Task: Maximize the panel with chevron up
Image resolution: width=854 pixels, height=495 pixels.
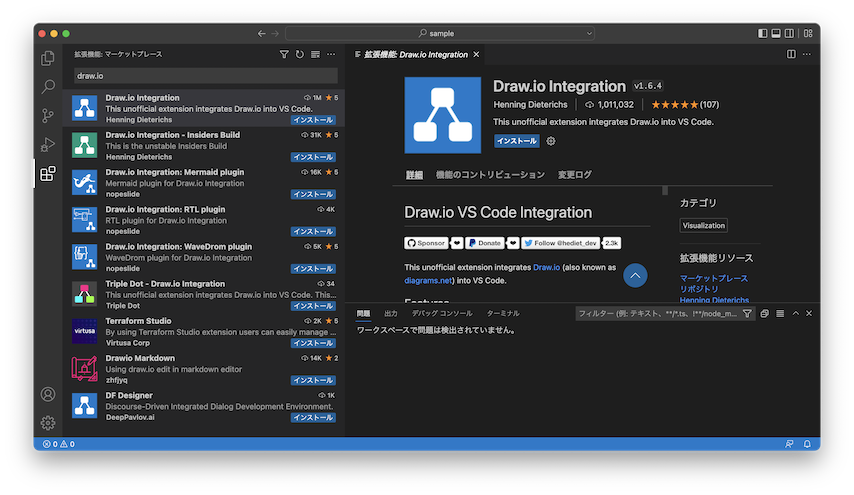Action: [796, 314]
